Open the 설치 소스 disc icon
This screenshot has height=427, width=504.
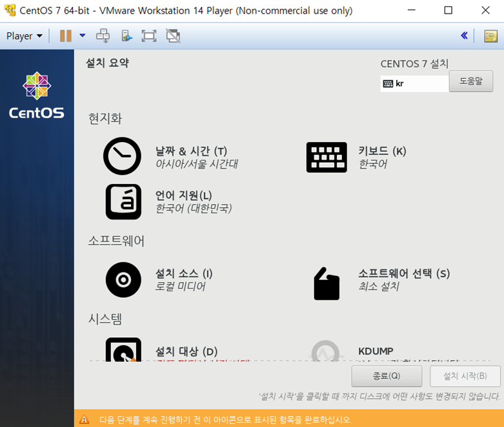pos(123,280)
